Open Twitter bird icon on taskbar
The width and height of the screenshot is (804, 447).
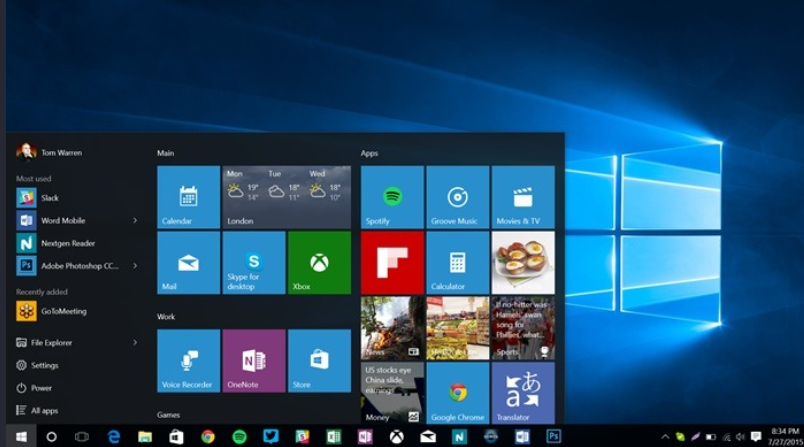(271, 436)
